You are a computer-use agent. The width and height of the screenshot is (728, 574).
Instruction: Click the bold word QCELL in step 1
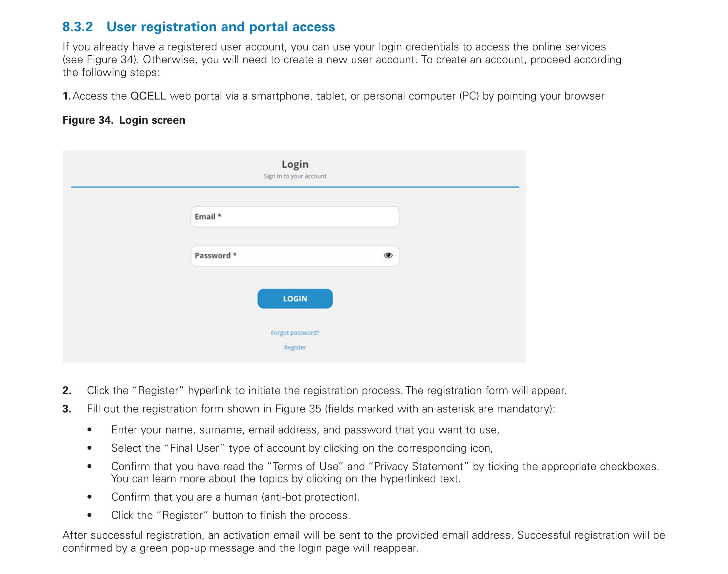point(148,96)
